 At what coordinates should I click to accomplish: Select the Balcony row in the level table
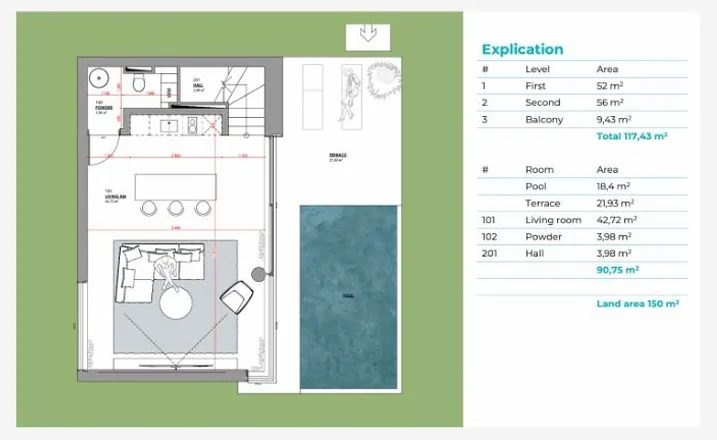click(x=582, y=119)
